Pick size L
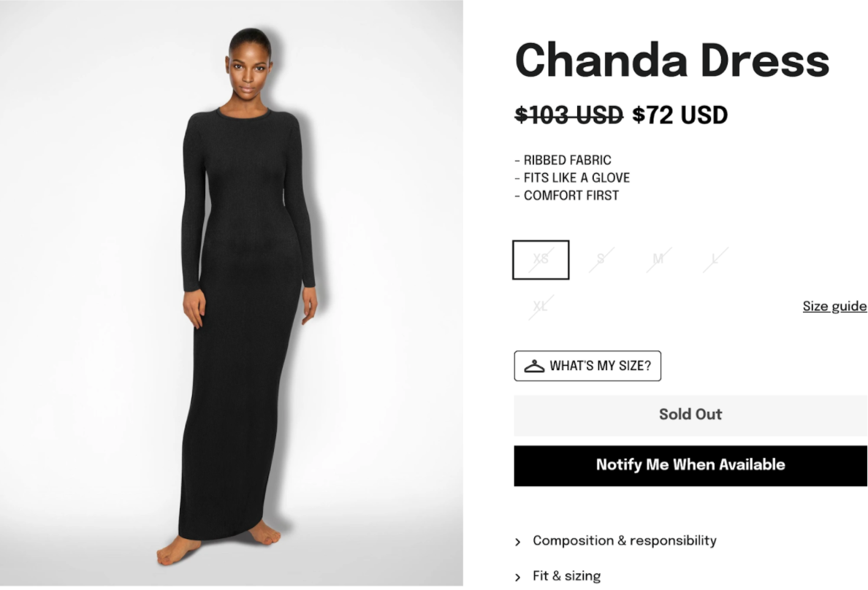 pyautogui.click(x=715, y=259)
